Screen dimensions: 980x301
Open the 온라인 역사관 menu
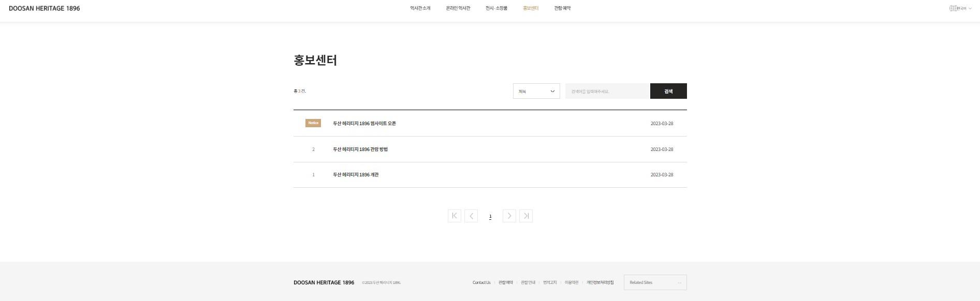coord(458,8)
